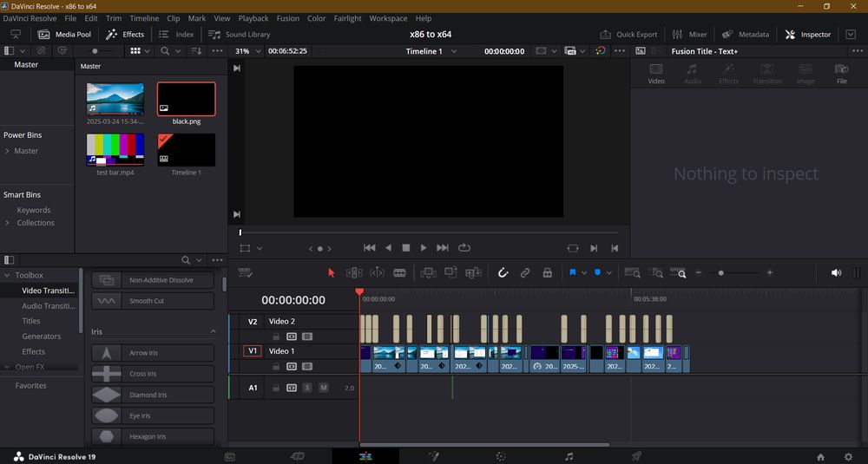Image resolution: width=868 pixels, height=464 pixels.
Task: Open the Playback menu
Action: click(x=253, y=18)
